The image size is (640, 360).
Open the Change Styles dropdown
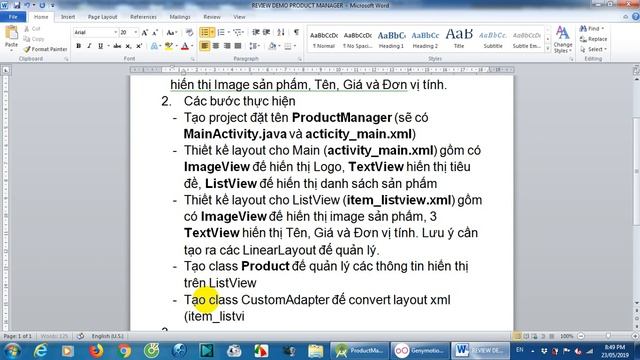click(563, 39)
